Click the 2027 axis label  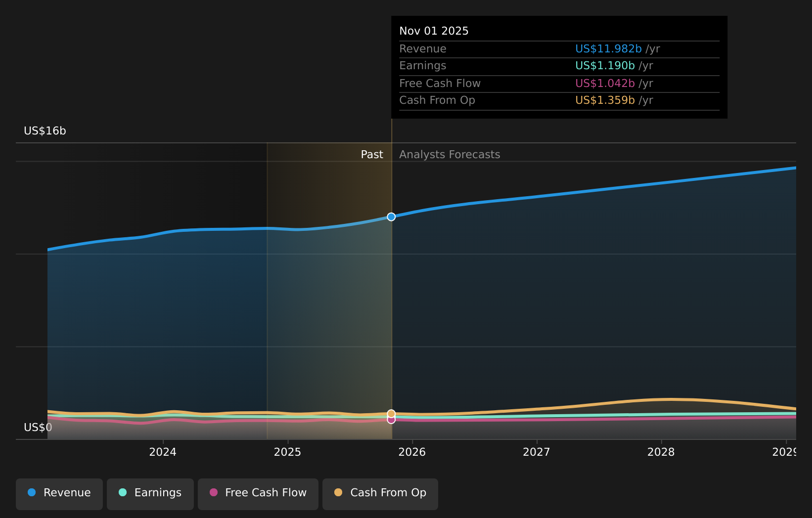click(x=536, y=452)
